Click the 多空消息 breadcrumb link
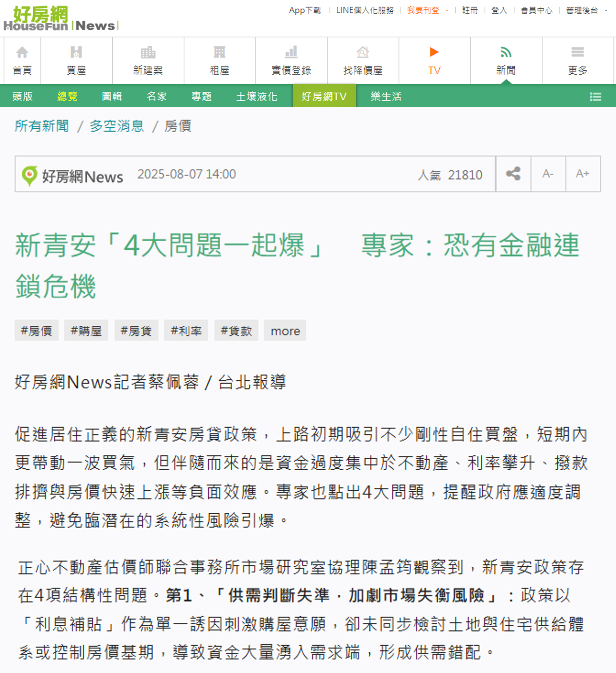616x673 pixels. [x=116, y=126]
